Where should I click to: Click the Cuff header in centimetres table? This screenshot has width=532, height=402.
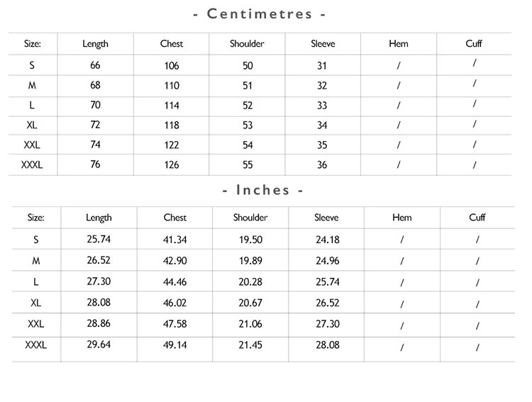click(474, 43)
